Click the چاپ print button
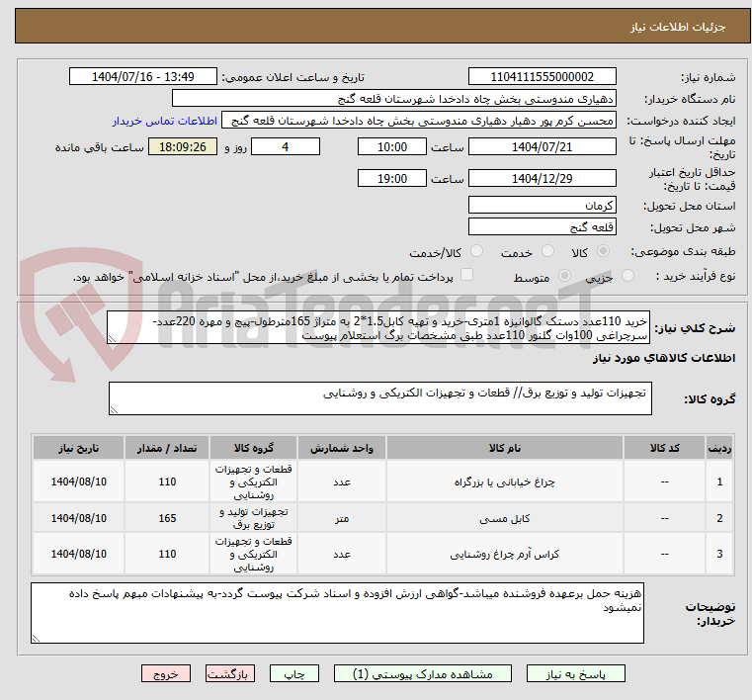The width and height of the screenshot is (752, 700). pos(294,674)
